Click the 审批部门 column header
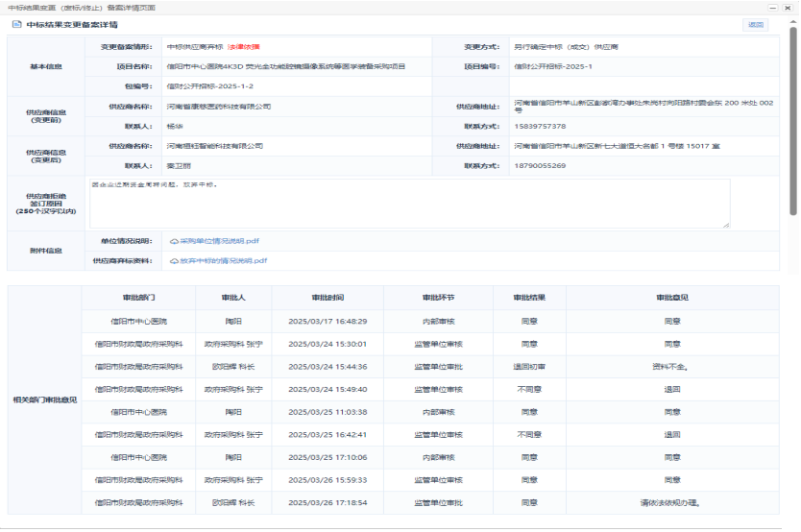 138,298
